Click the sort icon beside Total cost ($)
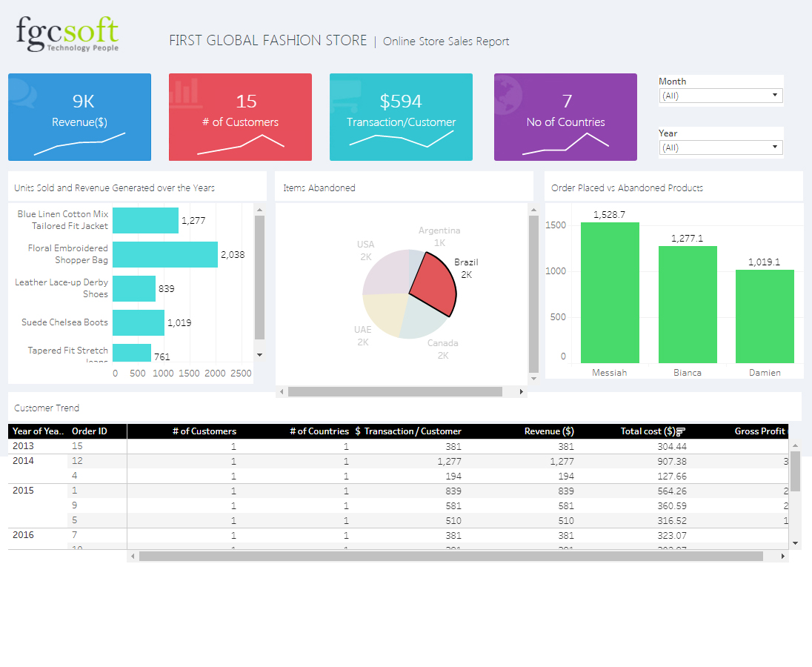Viewport: 812px width, 667px height. tap(681, 431)
